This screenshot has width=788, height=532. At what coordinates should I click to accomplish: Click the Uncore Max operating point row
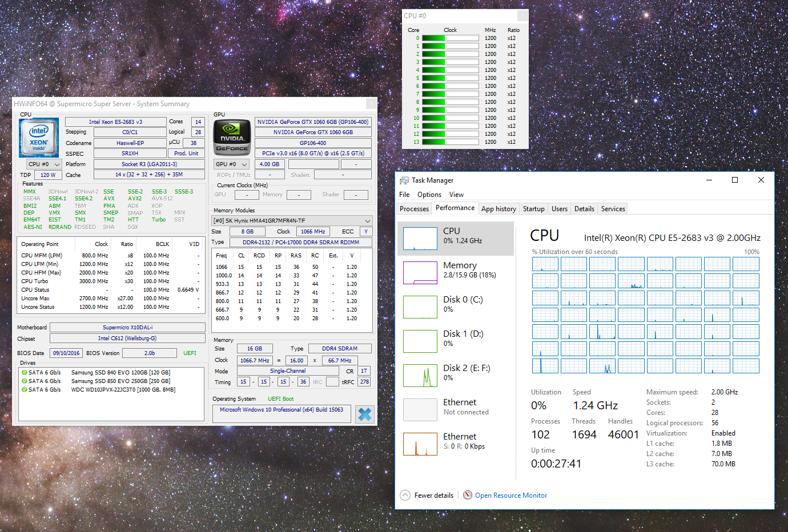pyautogui.click(x=110, y=299)
